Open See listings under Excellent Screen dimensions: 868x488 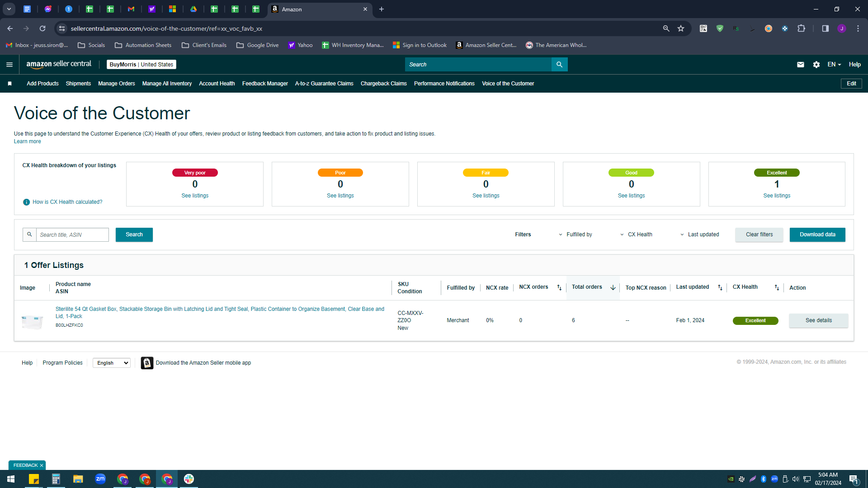point(777,196)
